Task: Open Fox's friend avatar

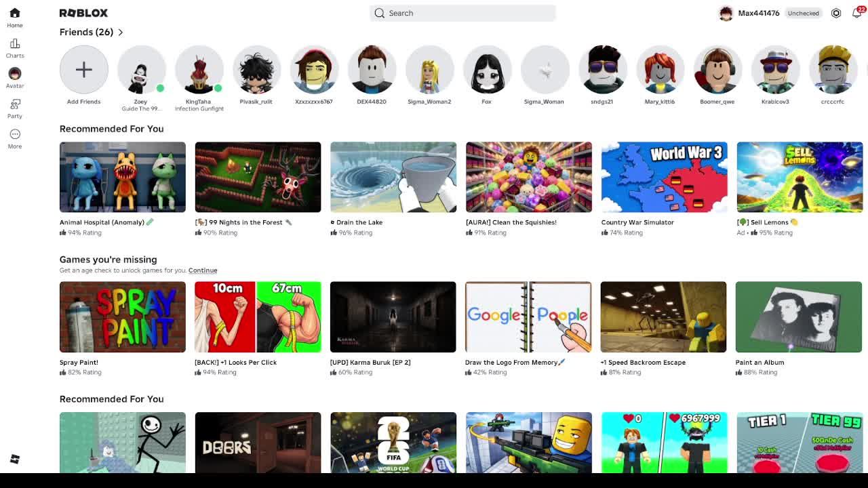Action: tap(487, 70)
